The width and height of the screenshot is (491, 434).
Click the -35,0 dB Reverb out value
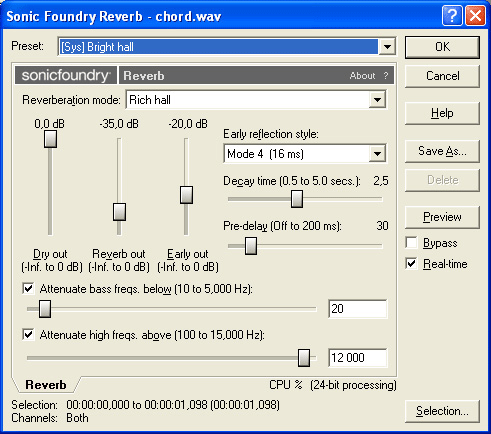click(119, 124)
